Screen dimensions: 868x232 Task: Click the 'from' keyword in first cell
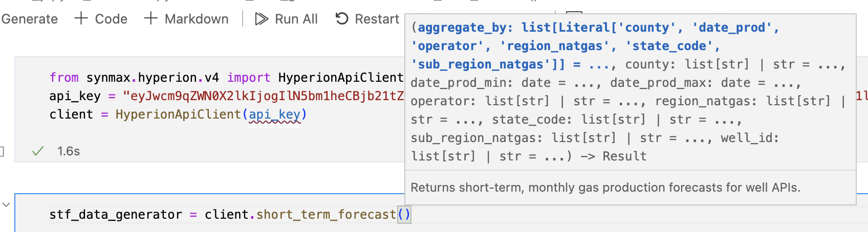64,78
